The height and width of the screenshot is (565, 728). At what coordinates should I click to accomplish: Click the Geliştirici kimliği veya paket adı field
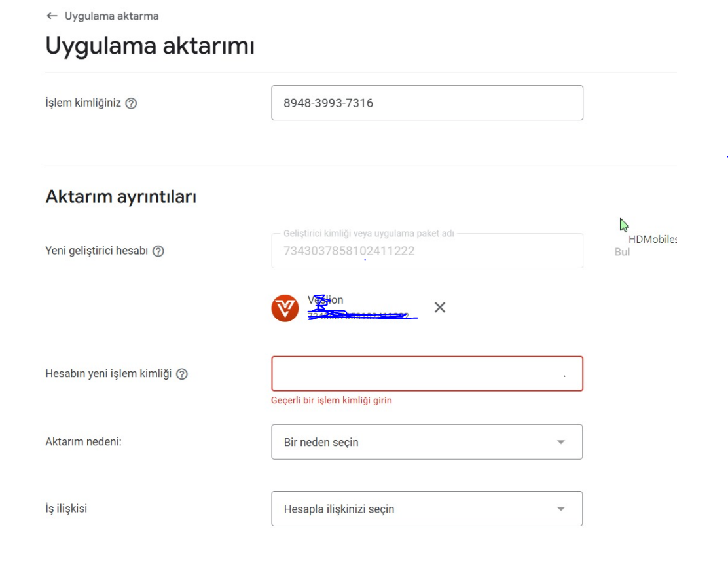(x=427, y=251)
